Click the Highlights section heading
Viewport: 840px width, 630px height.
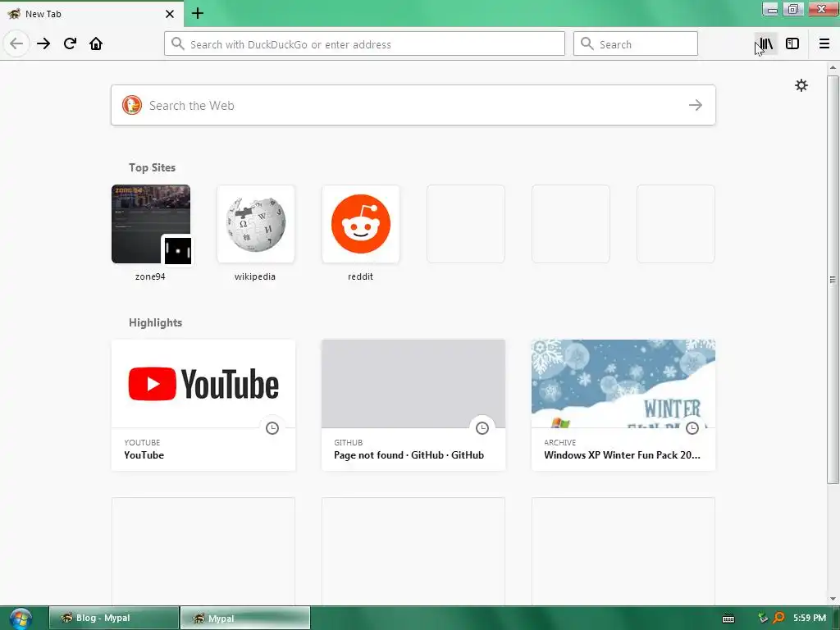(155, 322)
